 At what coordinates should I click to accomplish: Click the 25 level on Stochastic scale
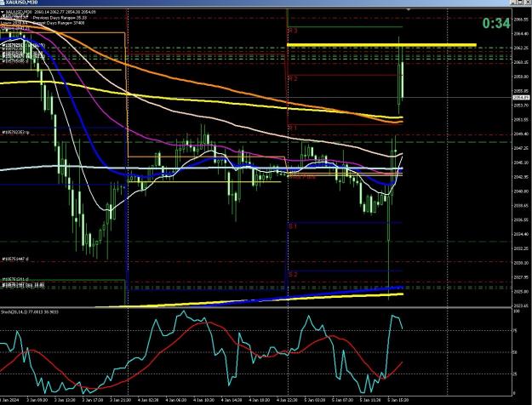coord(516,374)
